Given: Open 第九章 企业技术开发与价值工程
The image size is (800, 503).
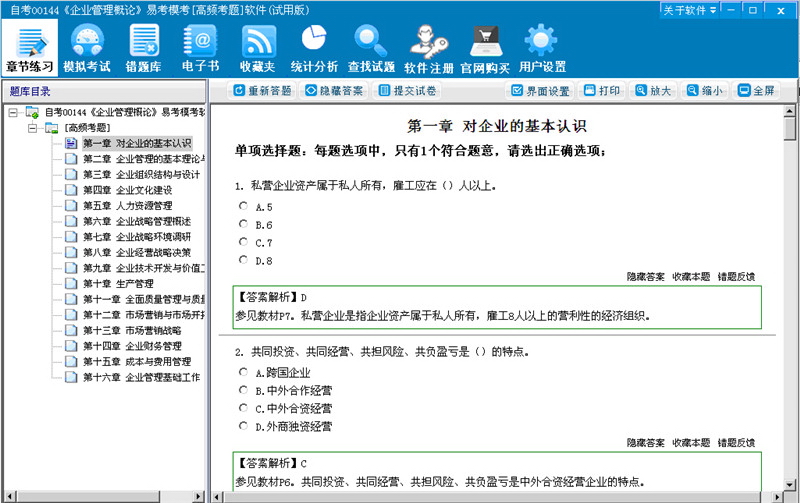Looking at the screenshot, I should [143, 268].
